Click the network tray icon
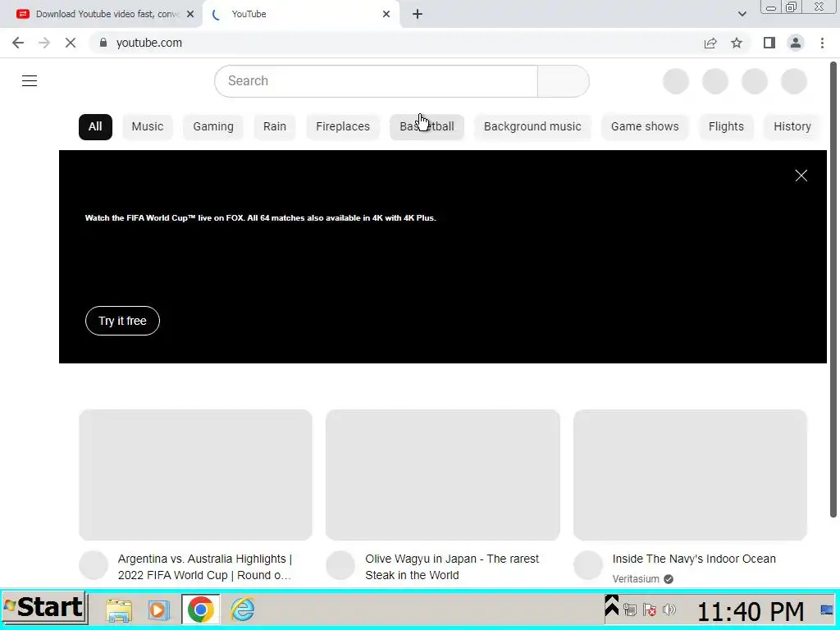Image resolution: width=840 pixels, height=630 pixels. [x=630, y=609]
